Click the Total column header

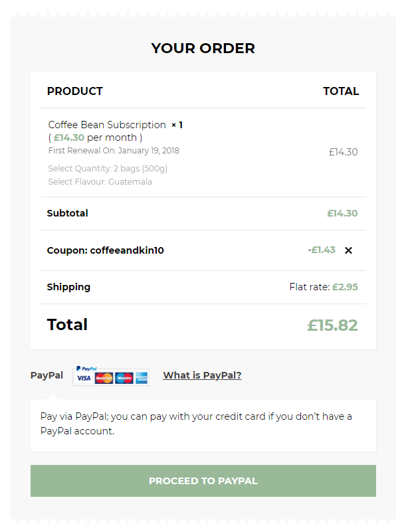click(x=341, y=91)
